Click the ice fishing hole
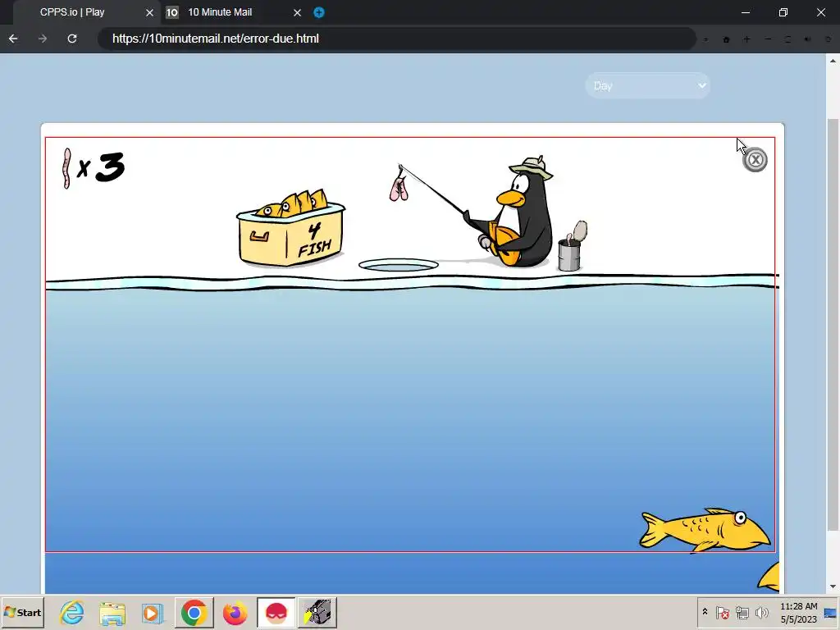 click(x=399, y=265)
